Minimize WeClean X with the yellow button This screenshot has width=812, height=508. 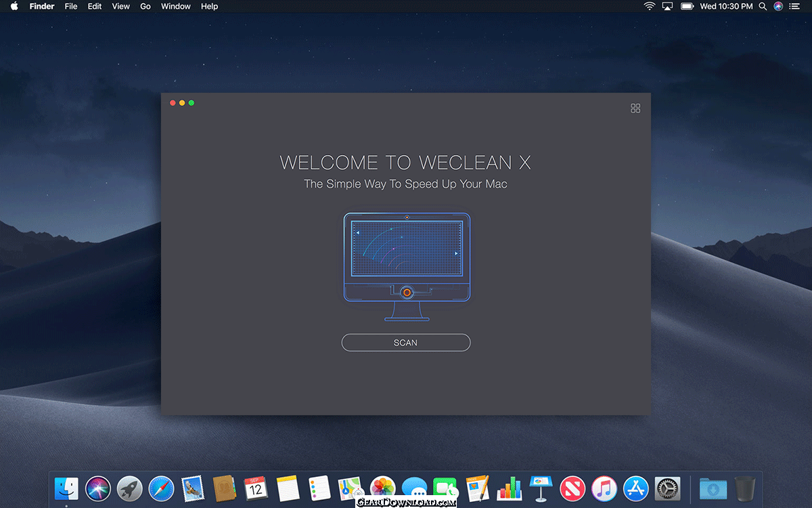click(182, 103)
